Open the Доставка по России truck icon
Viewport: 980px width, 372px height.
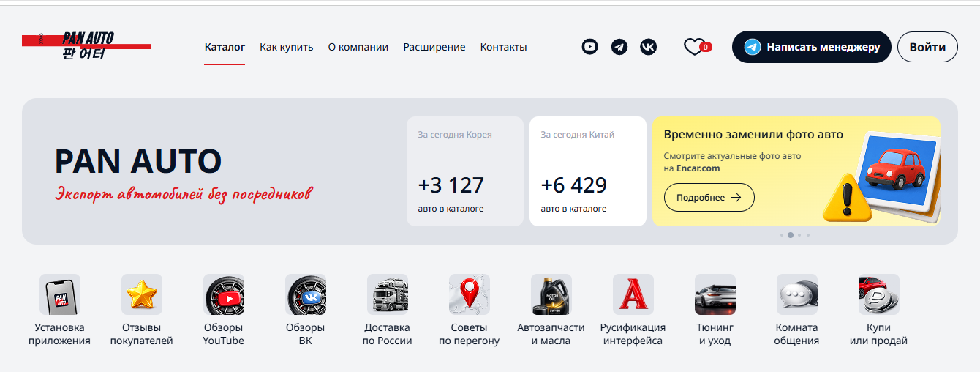click(x=388, y=294)
